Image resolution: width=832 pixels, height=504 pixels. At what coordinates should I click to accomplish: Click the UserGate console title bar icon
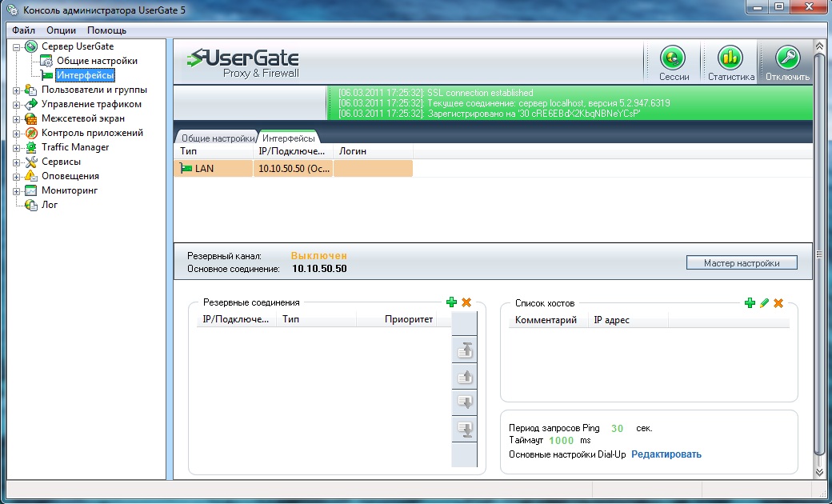(x=12, y=10)
